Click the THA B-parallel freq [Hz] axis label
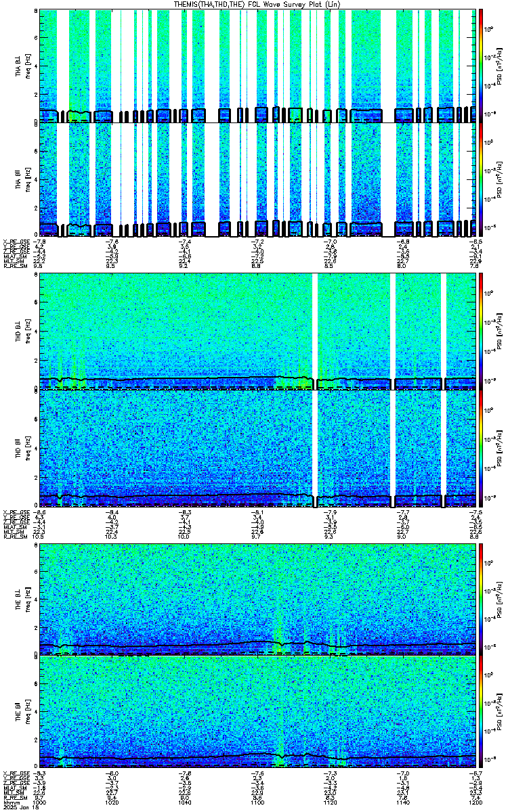Viewport: 508px width, 812px height. (27, 180)
